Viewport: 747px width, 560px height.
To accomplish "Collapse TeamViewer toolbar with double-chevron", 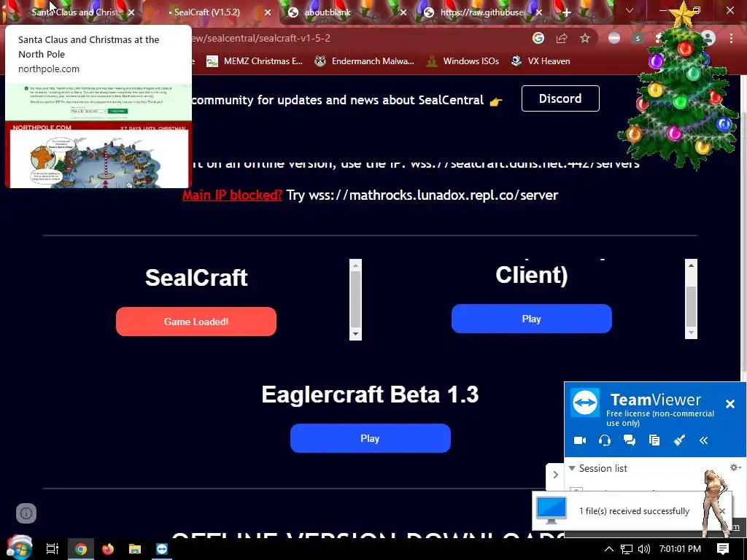I will [704, 440].
